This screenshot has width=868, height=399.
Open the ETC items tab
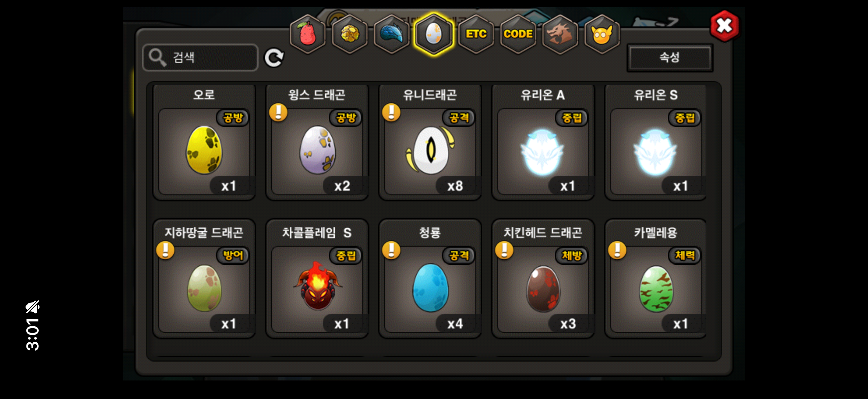(476, 34)
